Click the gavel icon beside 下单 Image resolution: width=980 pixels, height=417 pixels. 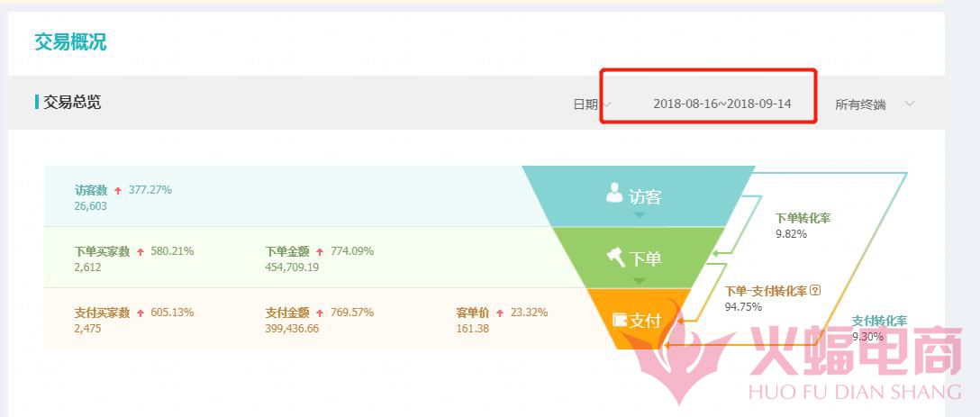616,257
